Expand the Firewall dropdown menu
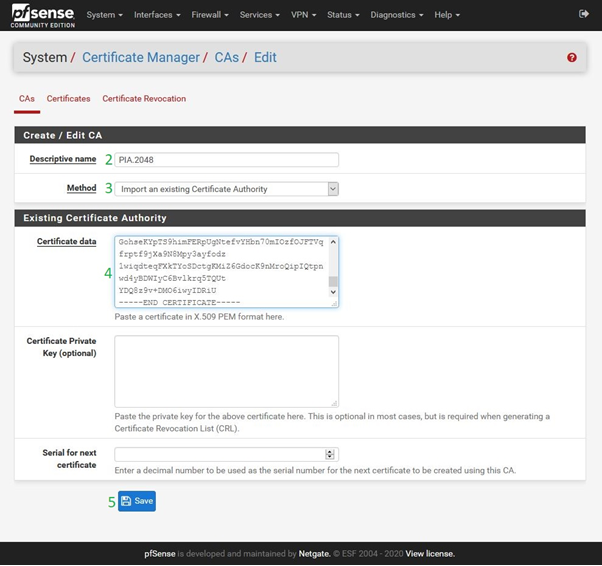This screenshot has height=566, width=602. click(x=210, y=15)
